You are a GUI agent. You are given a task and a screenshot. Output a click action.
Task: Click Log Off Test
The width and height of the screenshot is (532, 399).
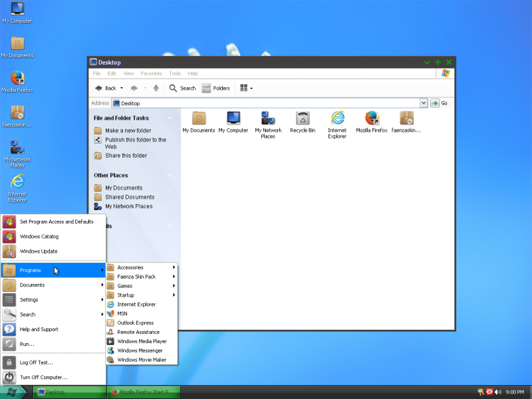click(53, 362)
